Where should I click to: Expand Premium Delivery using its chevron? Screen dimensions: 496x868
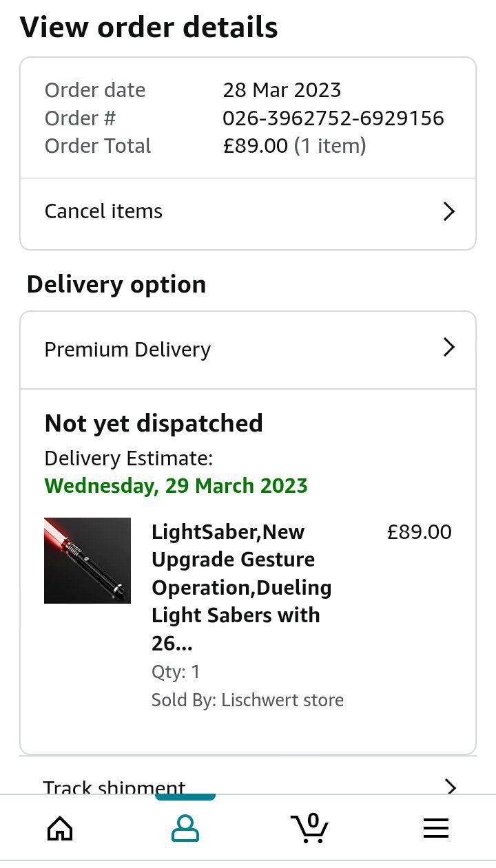448,348
